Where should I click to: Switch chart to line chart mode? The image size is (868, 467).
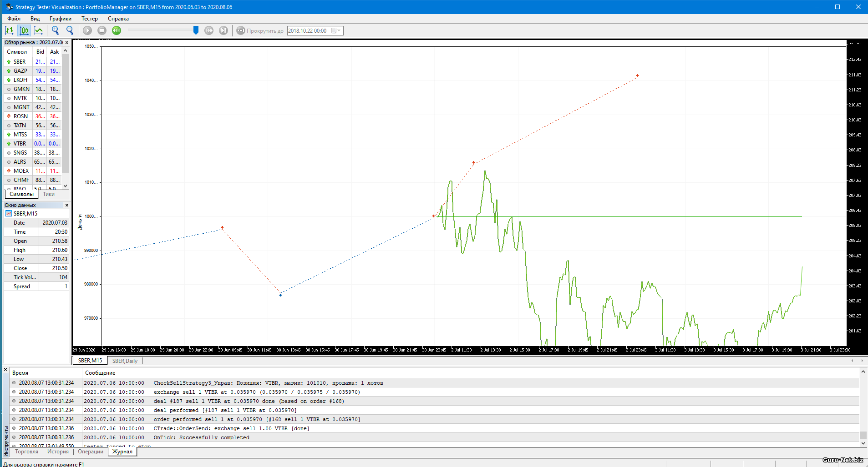click(x=39, y=30)
